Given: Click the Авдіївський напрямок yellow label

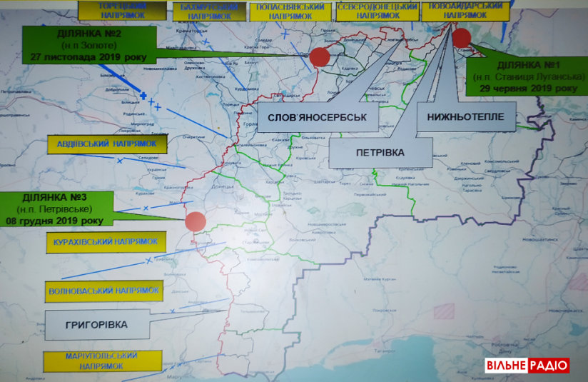Looking at the screenshot, I should (100, 145).
